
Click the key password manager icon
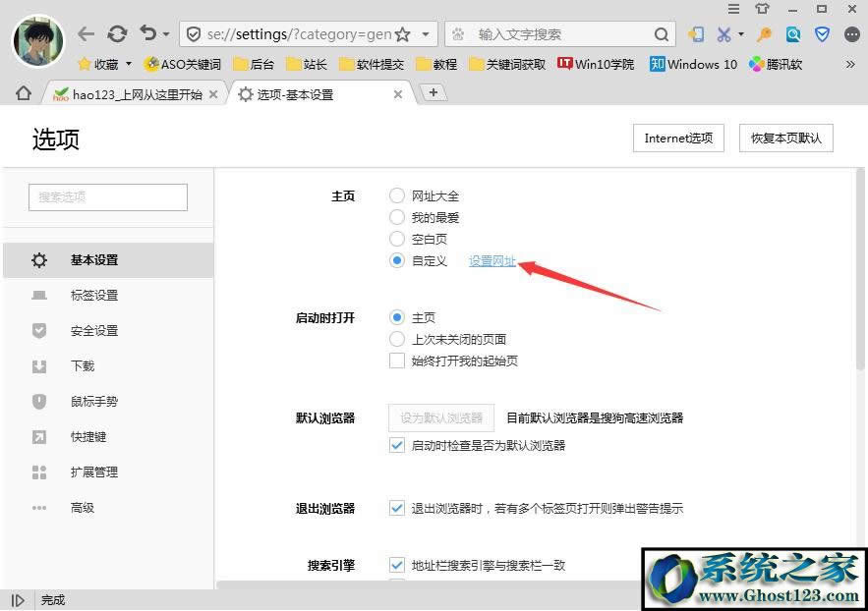[x=764, y=34]
